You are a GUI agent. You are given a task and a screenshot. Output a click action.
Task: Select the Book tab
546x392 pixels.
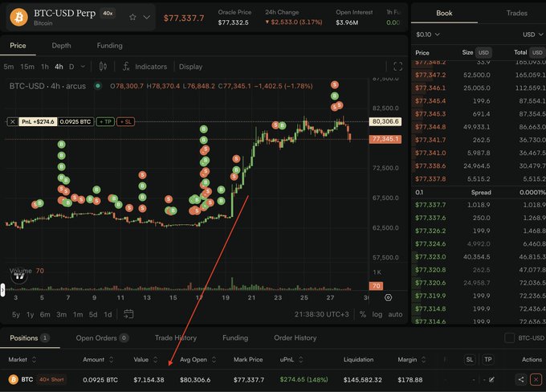[444, 13]
